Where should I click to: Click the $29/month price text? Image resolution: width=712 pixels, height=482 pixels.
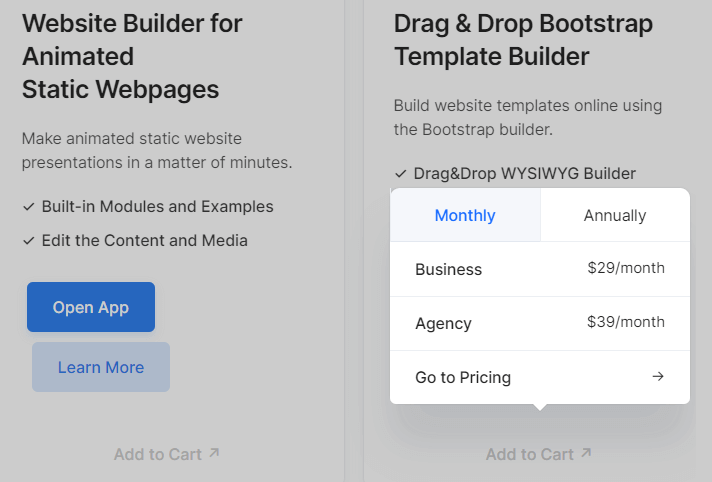626,268
